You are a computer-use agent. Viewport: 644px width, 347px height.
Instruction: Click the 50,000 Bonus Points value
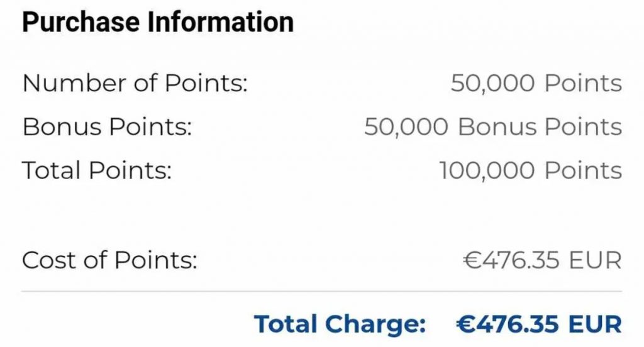[493, 127]
